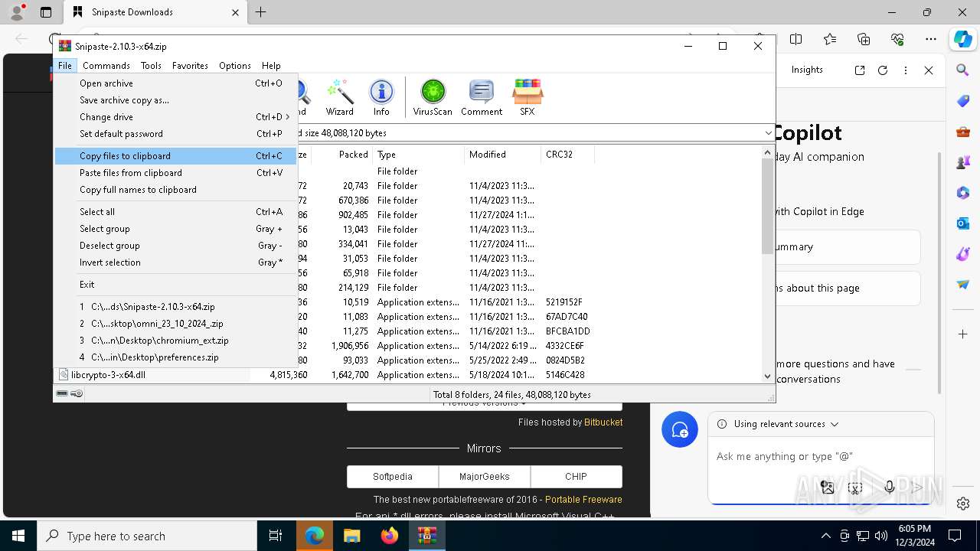Screen dimensions: 980x551
Task: Click the Copilot icon in Edge toolbar
Action: (962, 39)
